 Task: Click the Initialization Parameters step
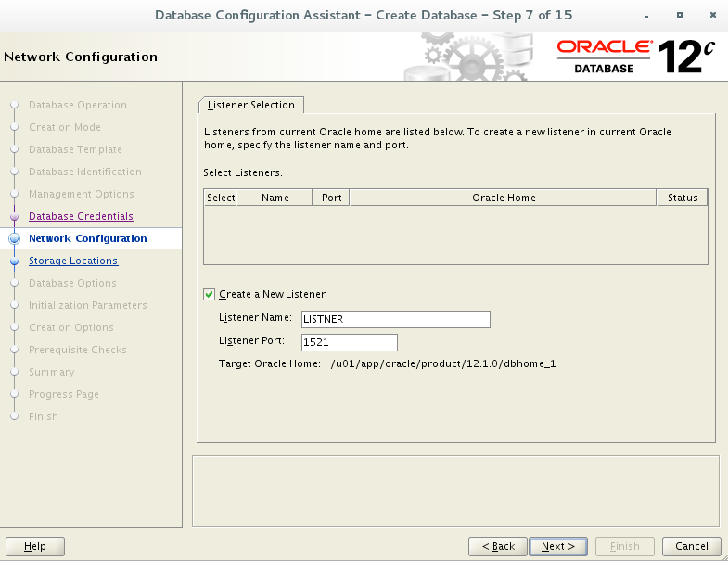click(x=88, y=306)
